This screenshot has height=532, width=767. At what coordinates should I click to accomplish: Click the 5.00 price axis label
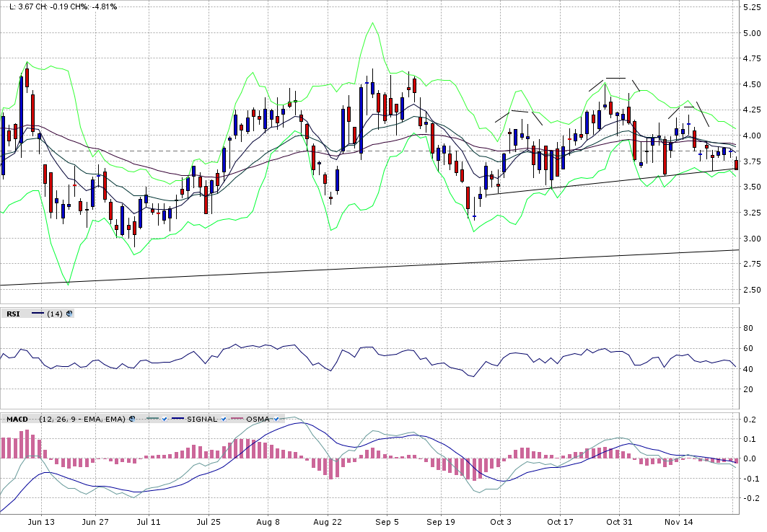(750, 33)
